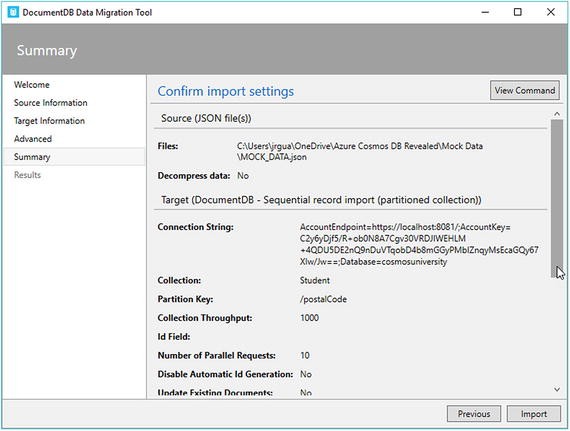Click the 'Confirm import settings' heading
This screenshot has width=570, height=431.
226,91
